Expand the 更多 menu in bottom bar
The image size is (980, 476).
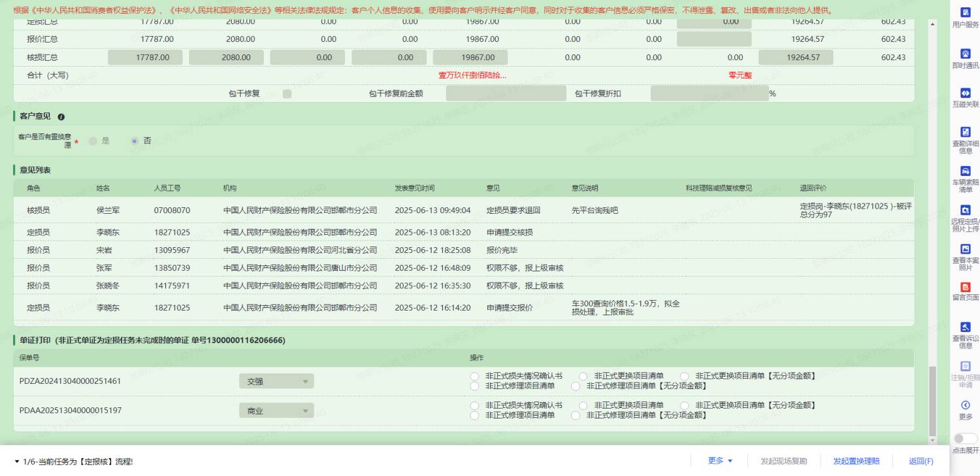720,461
